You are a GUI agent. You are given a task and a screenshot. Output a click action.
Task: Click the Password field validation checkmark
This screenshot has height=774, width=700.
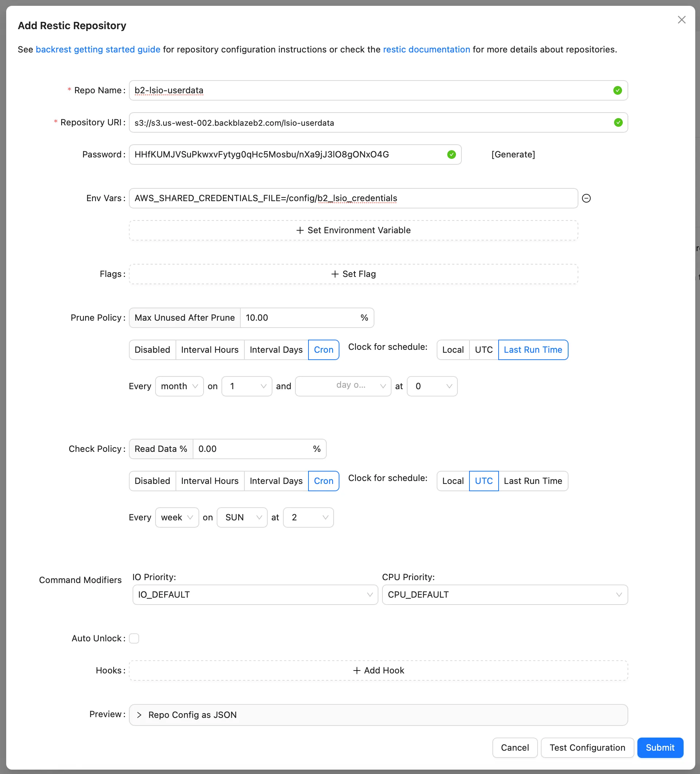(x=451, y=155)
